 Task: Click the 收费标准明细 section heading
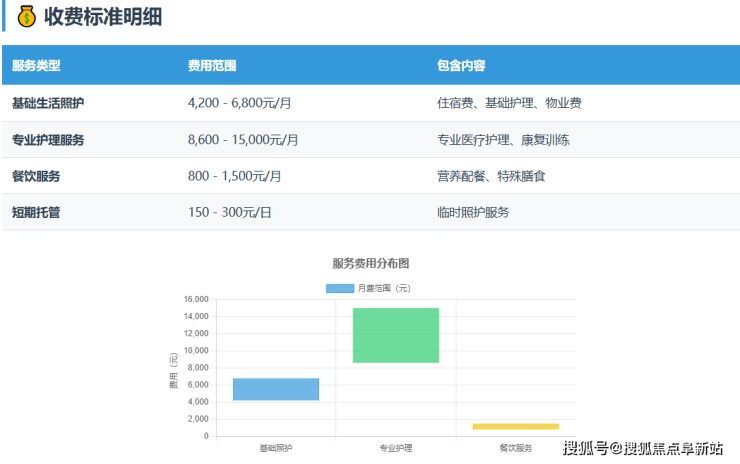103,17
